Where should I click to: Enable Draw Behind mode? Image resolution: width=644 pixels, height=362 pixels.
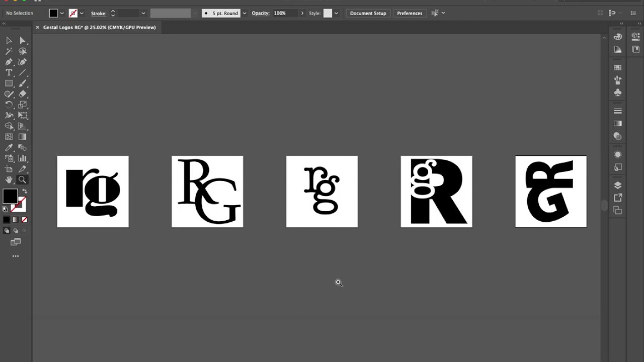16,231
